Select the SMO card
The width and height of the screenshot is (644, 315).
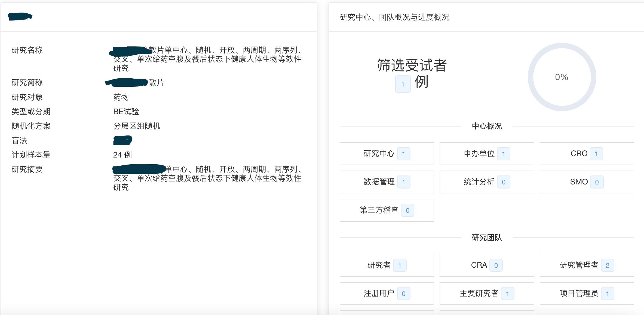click(x=586, y=182)
